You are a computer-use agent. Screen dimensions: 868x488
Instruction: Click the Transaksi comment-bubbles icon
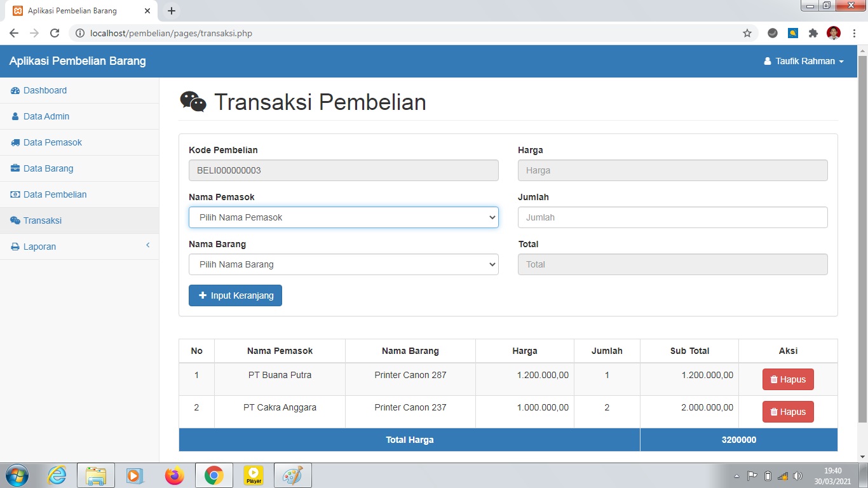(x=15, y=220)
